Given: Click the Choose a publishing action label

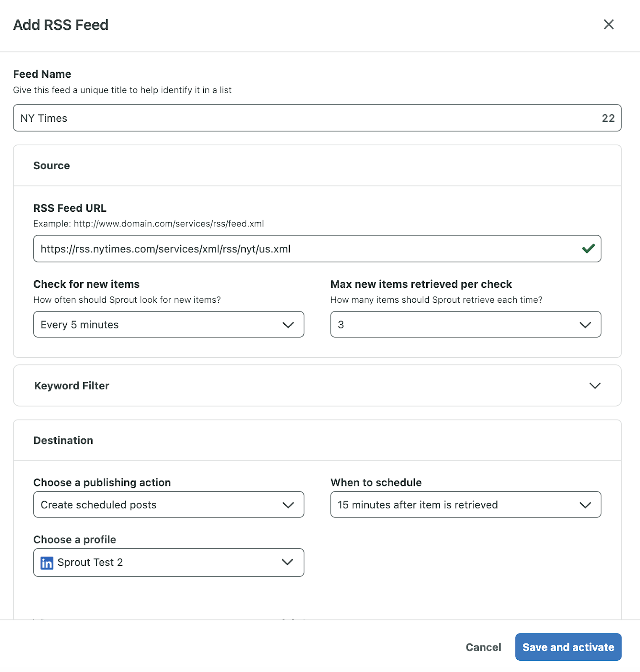Looking at the screenshot, I should pyautogui.click(x=102, y=482).
